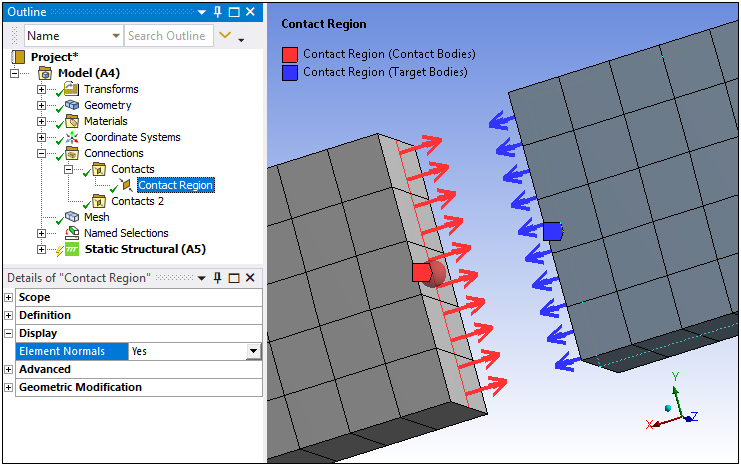
Task: Maximize the Outline panel
Action: [234, 12]
